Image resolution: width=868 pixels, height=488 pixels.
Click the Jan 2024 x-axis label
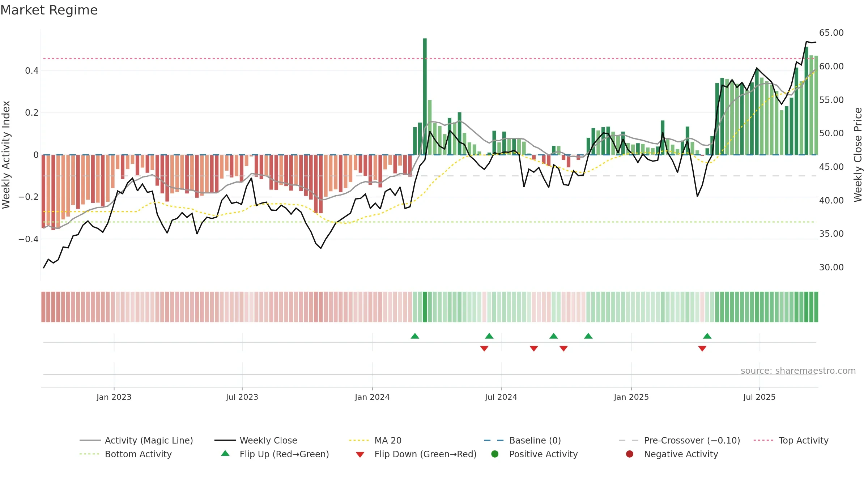point(372,397)
